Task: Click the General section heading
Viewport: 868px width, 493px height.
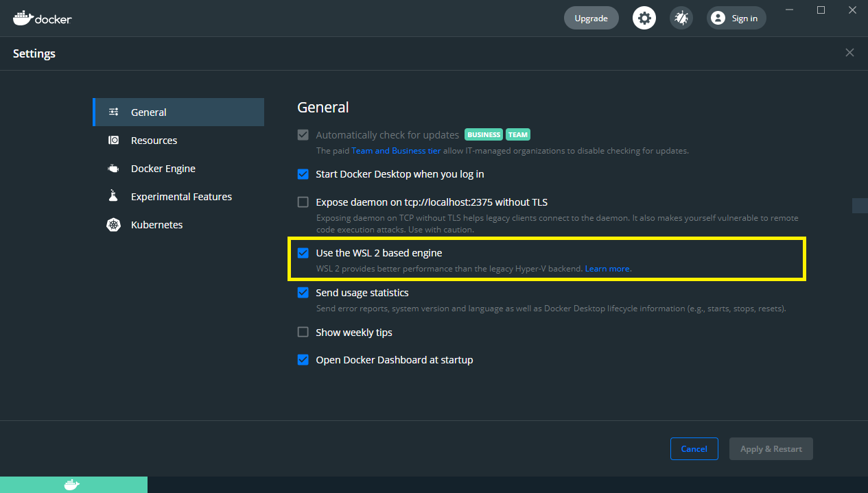Action: [x=322, y=108]
